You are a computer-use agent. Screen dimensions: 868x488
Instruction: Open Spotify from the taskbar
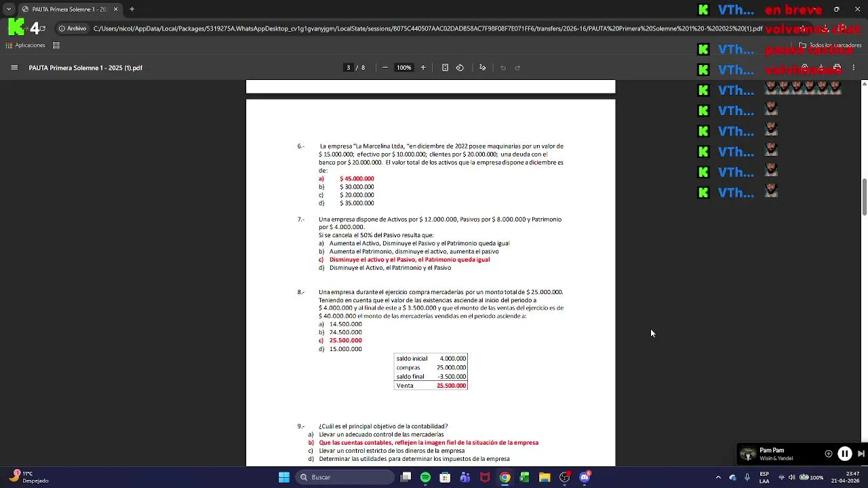click(425, 477)
